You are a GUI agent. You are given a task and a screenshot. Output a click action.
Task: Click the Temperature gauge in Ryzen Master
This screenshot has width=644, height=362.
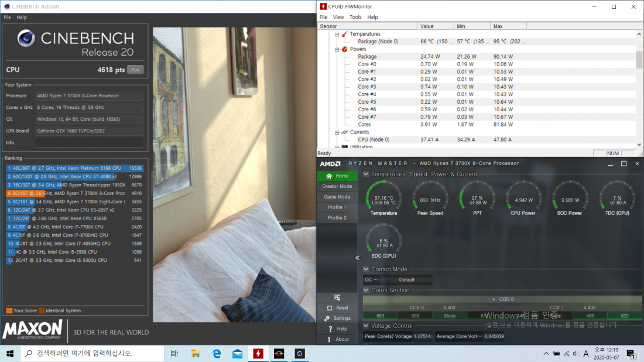383,198
